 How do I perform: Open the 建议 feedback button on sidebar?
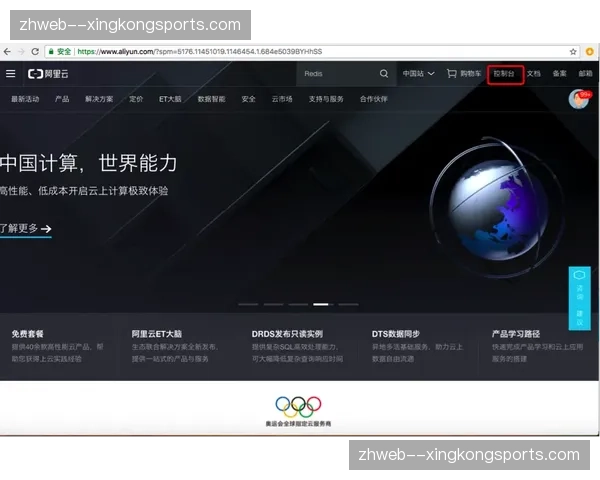[579, 318]
